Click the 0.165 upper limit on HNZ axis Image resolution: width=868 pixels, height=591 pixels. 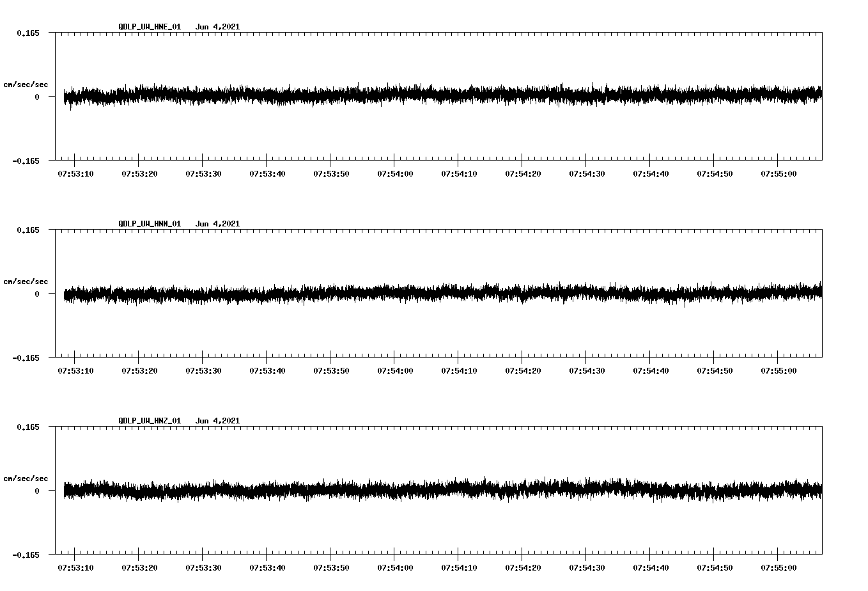click(x=27, y=427)
